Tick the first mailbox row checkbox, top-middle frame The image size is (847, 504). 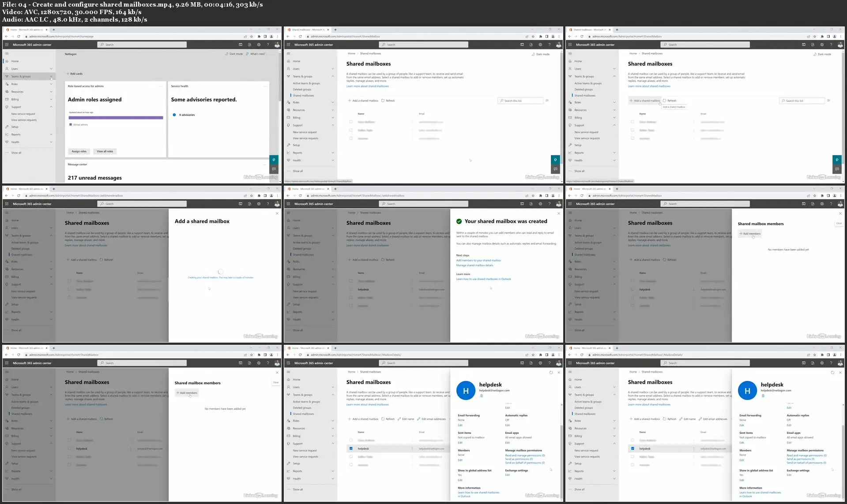coord(351,122)
